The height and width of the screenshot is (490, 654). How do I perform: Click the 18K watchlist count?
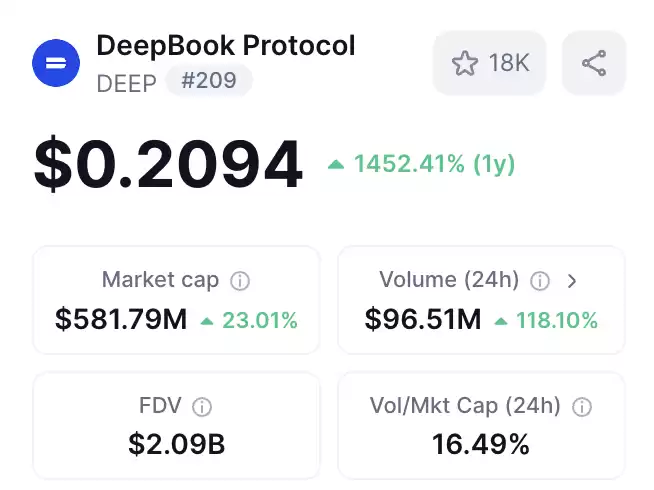pyautogui.click(x=509, y=63)
